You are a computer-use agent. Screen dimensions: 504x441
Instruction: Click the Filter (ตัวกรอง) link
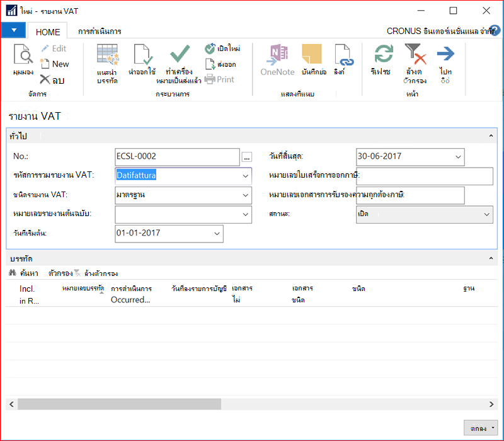click(x=60, y=273)
